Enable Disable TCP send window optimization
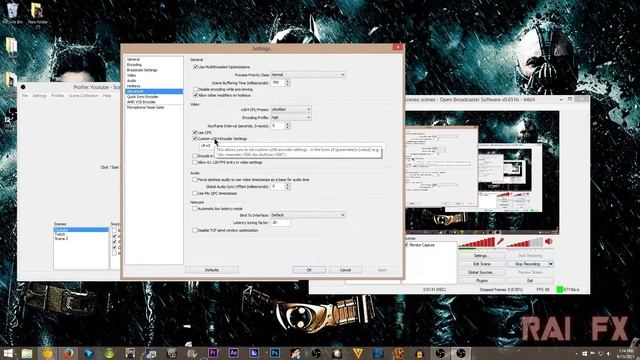Screen dimensions: 640x360 pyautogui.click(x=195, y=231)
